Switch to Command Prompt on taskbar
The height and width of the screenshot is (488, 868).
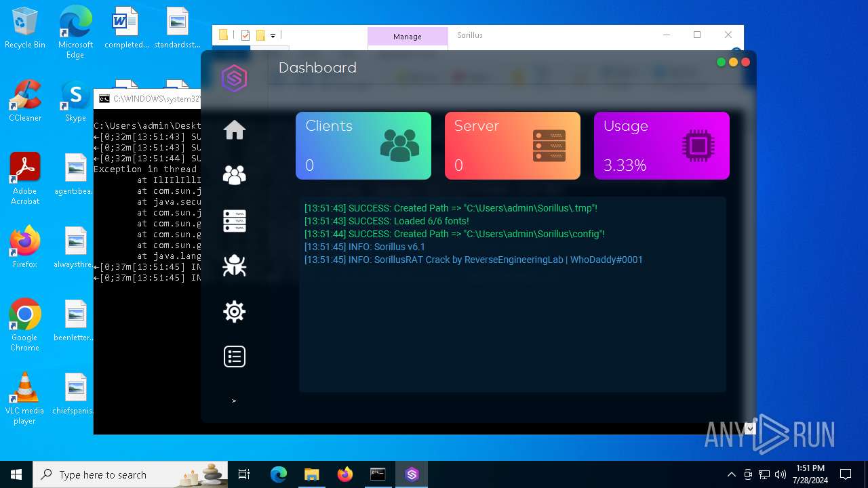378,474
